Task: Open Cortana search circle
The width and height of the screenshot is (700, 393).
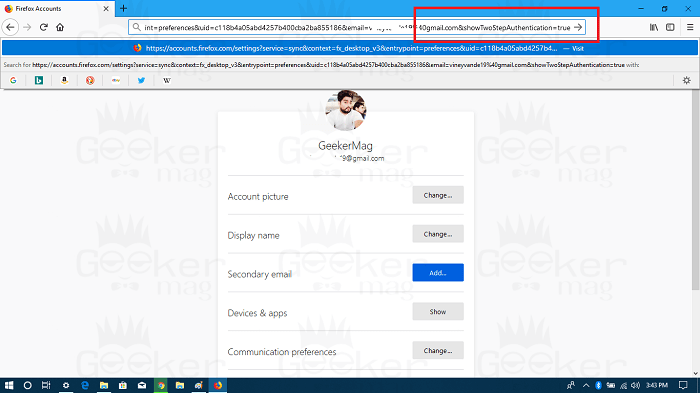Action: 27,385
